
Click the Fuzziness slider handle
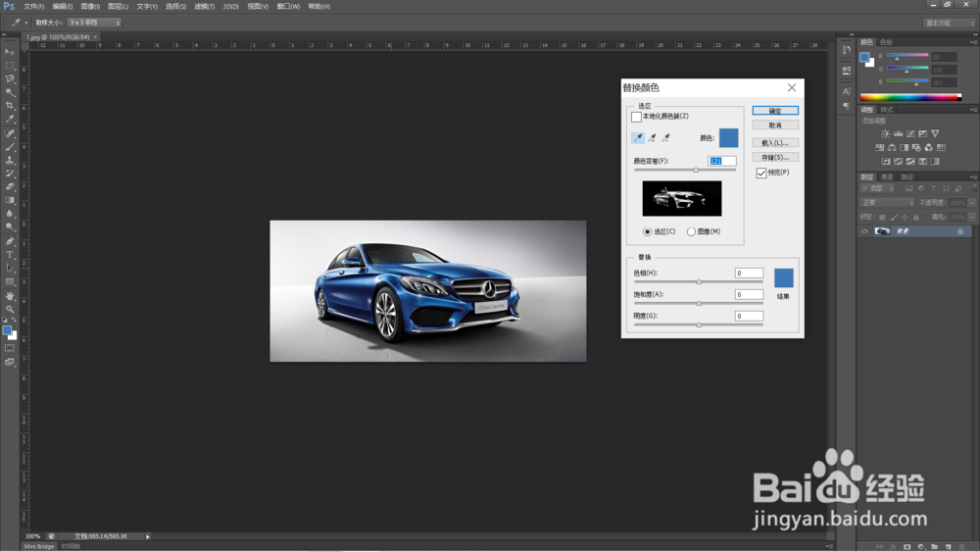click(696, 170)
